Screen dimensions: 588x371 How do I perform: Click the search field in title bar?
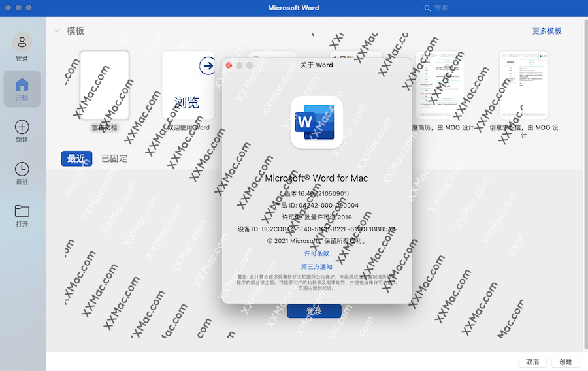tap(502, 8)
